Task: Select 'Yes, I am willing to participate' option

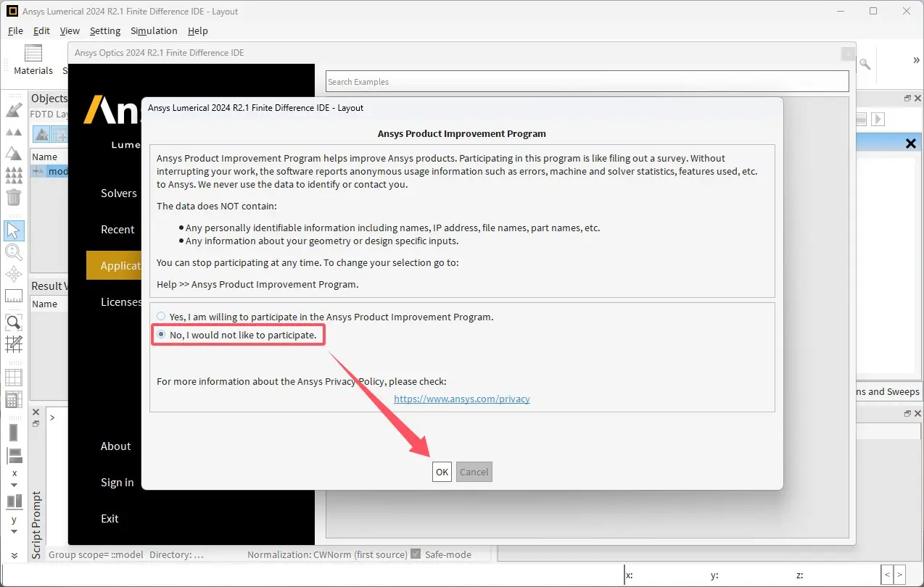Action: click(161, 317)
